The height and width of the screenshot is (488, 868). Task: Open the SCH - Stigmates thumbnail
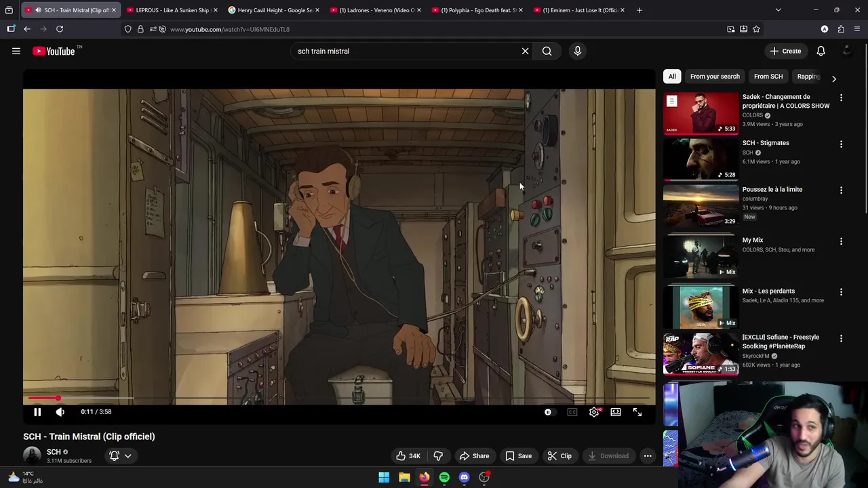701,160
